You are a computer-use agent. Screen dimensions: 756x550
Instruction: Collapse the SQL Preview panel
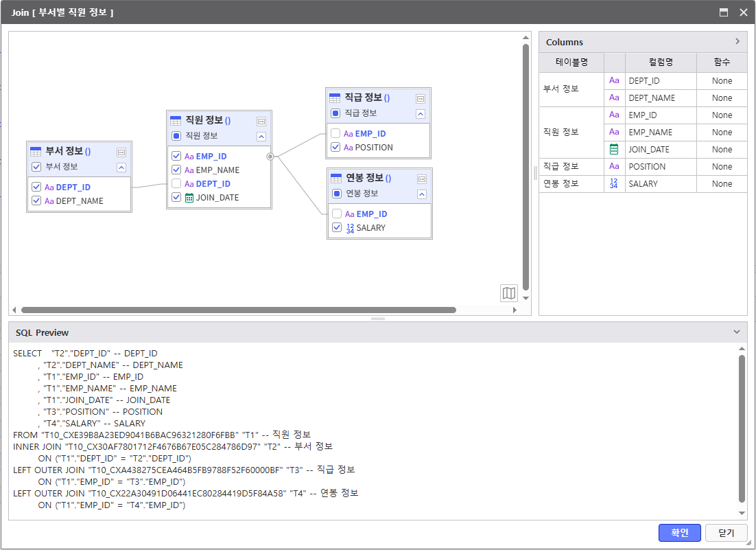pyautogui.click(x=737, y=332)
